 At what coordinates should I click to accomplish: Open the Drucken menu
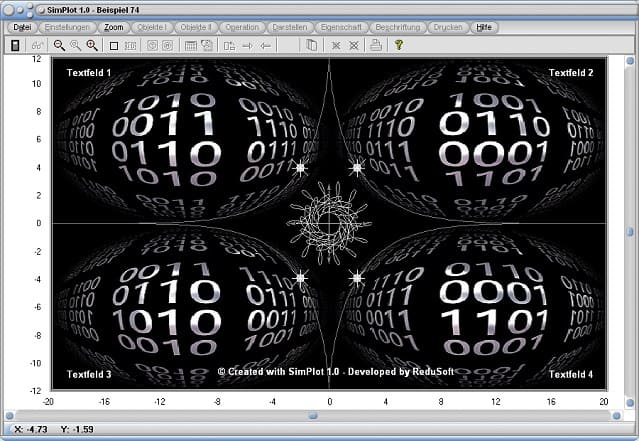(x=448, y=27)
